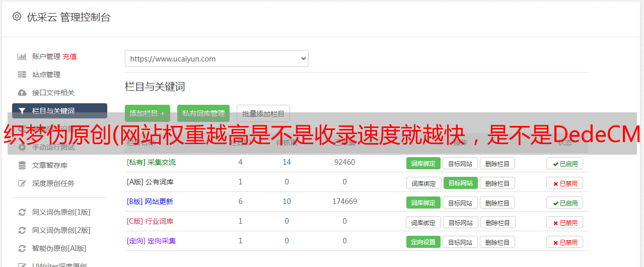
Task: Click 词库绑定 in the 采集交流 row
Action: click(423, 163)
